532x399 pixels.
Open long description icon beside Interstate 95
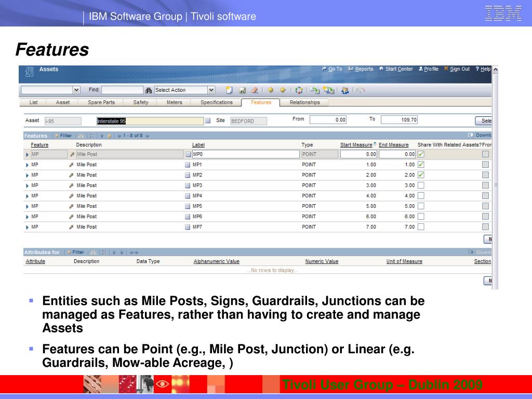(x=208, y=121)
